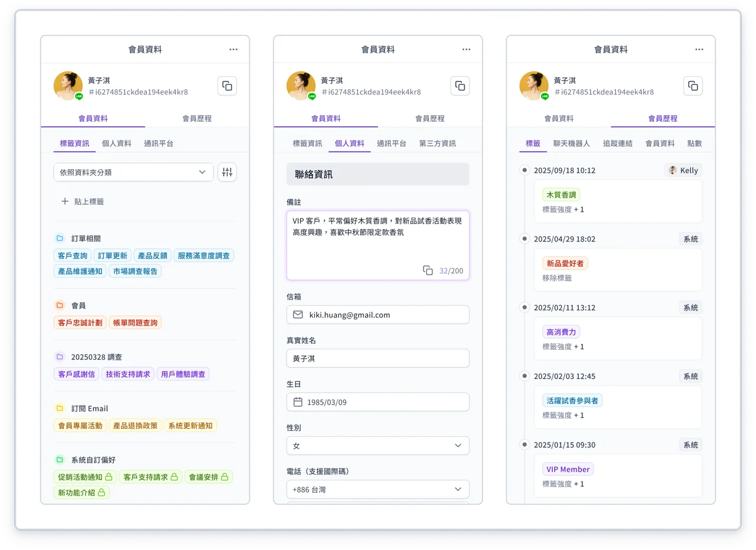Click the 備註 notes text area
Screen dimensions: 756x550
[378, 245]
